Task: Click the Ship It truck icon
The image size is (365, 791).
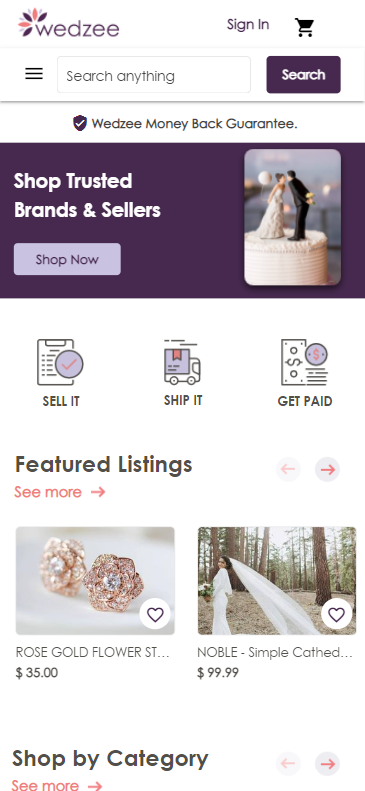Action: tap(182, 362)
